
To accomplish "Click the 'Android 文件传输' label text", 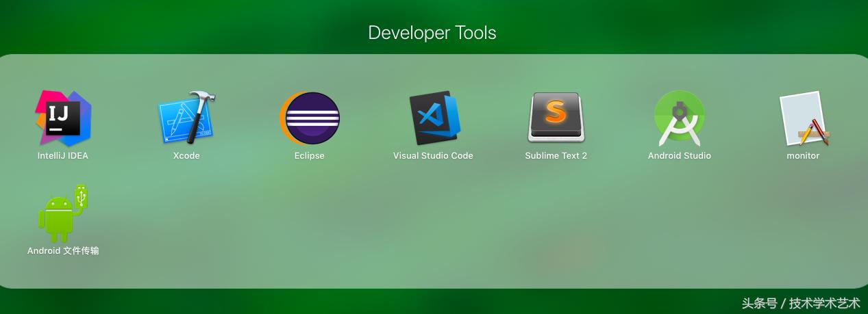I will point(63,251).
